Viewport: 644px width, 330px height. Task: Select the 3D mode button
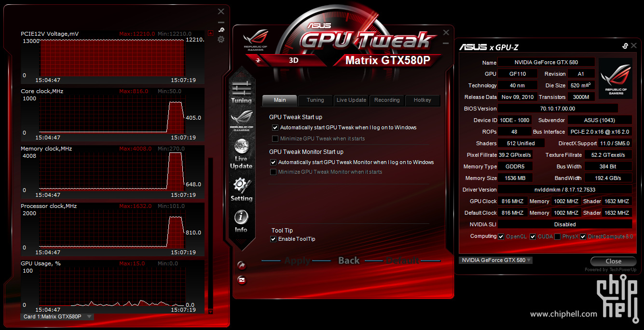point(293,61)
